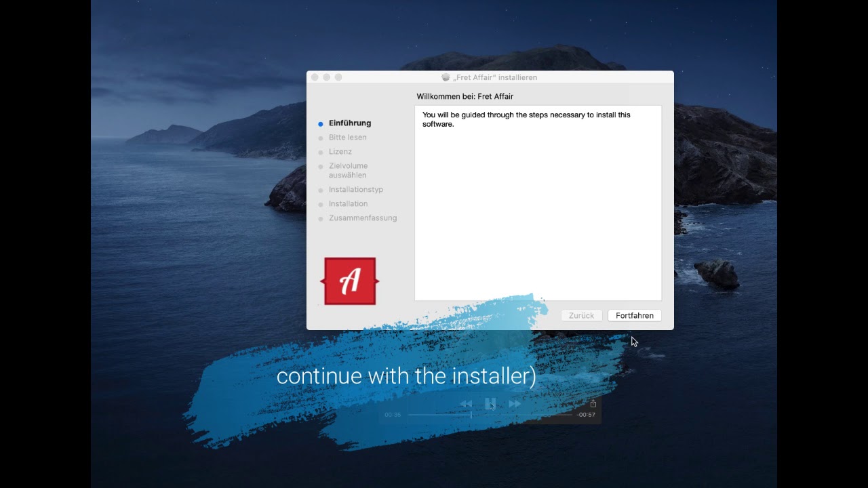This screenshot has height=488, width=868.
Task: Click the Fortfahren button
Action: (634, 316)
